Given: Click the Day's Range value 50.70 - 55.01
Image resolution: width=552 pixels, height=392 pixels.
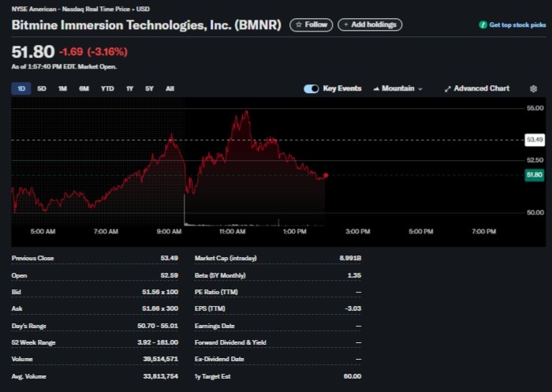Looking at the screenshot, I should 158,326.
